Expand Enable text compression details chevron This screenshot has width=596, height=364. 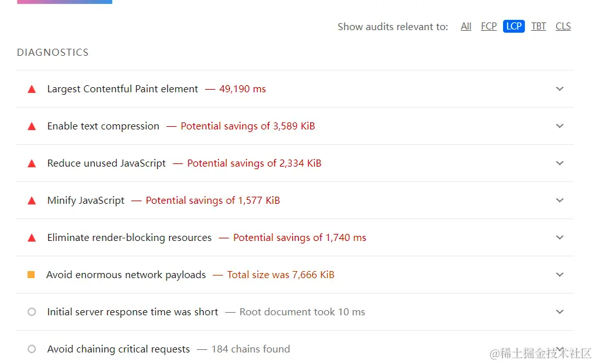(559, 126)
